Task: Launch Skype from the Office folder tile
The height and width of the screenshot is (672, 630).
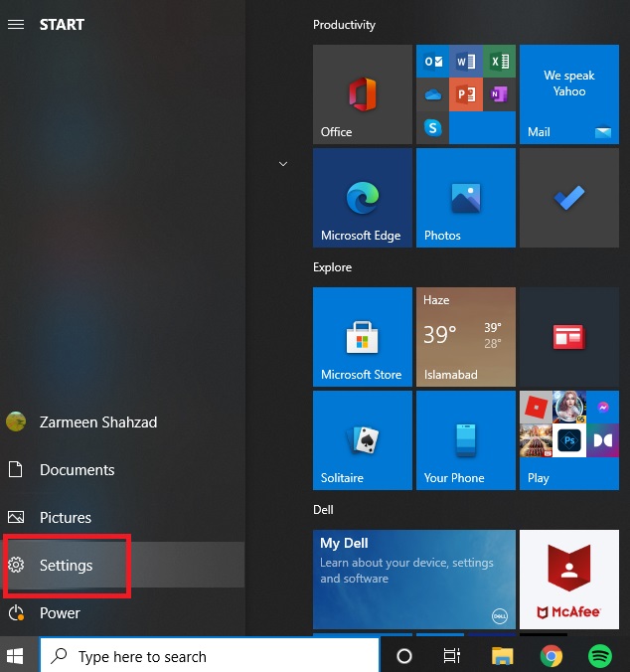Action: tap(432, 127)
